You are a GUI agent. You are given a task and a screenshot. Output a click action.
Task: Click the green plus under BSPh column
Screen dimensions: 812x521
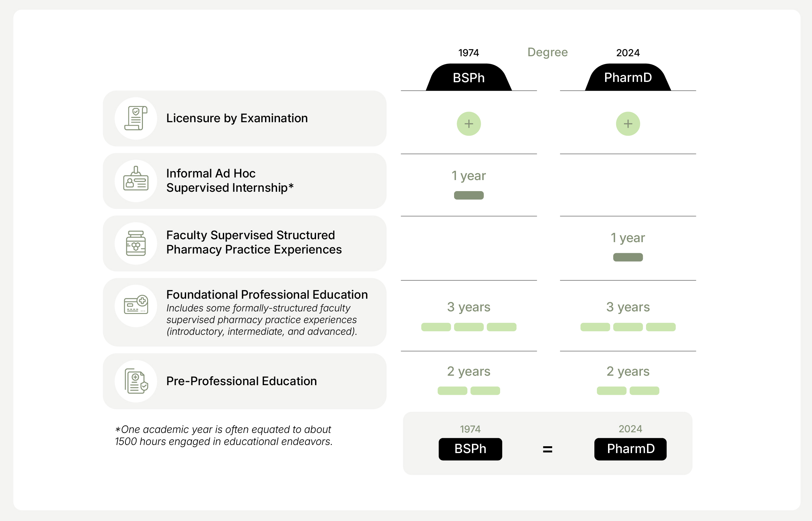tap(469, 124)
